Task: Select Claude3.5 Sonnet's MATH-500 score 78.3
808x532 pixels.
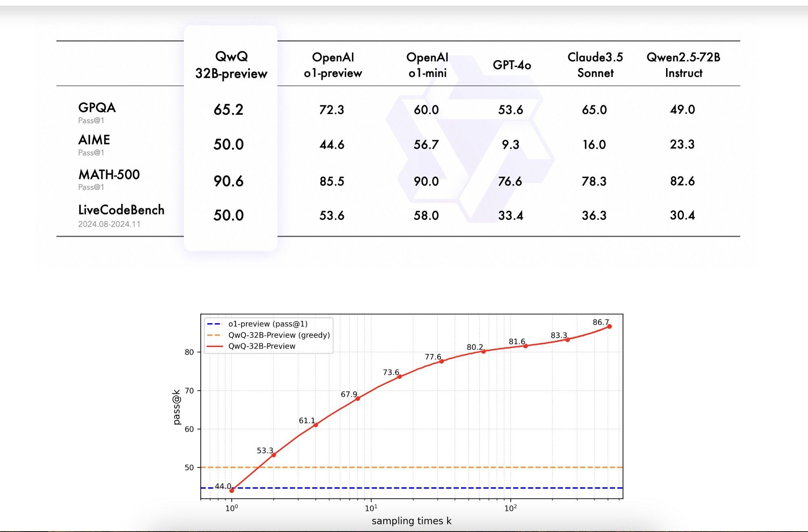Action: click(594, 181)
